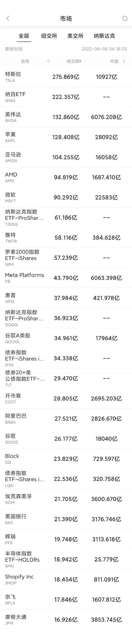This screenshot has width=132, height=644.
Task: Click the 市值 column header
Action: pos(114,61)
